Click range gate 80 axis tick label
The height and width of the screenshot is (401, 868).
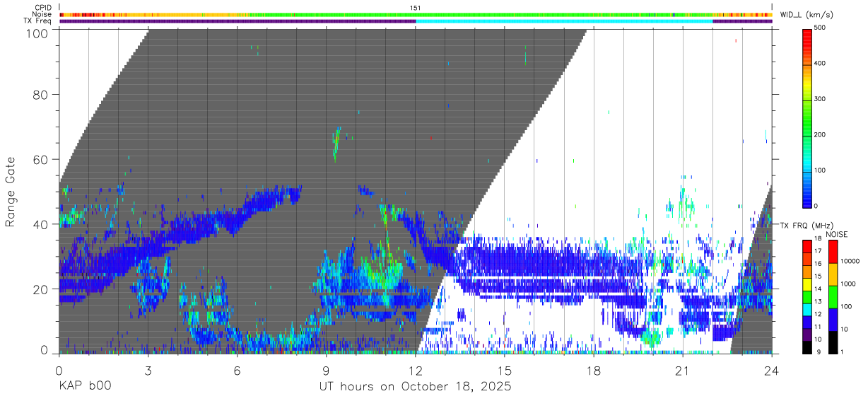tap(40, 94)
